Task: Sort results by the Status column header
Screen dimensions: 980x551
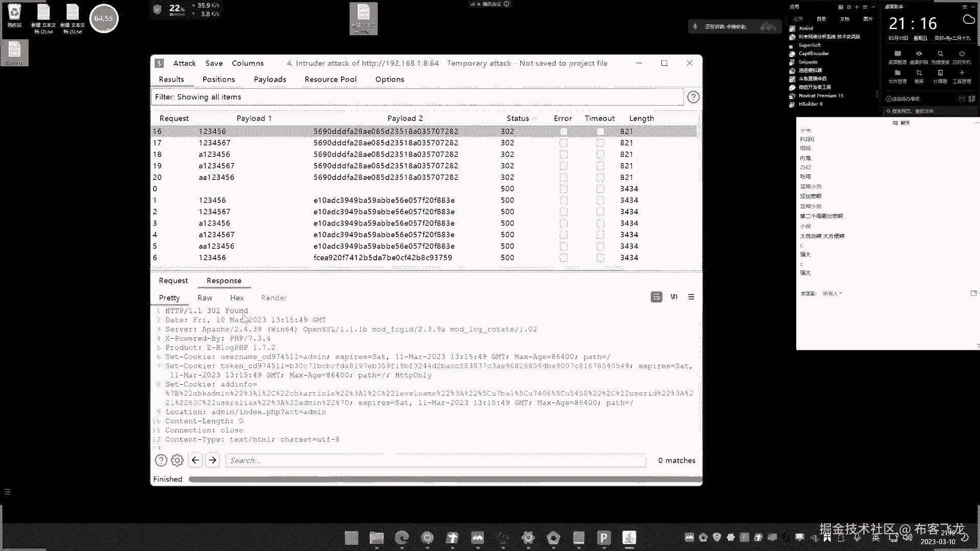Action: point(518,118)
